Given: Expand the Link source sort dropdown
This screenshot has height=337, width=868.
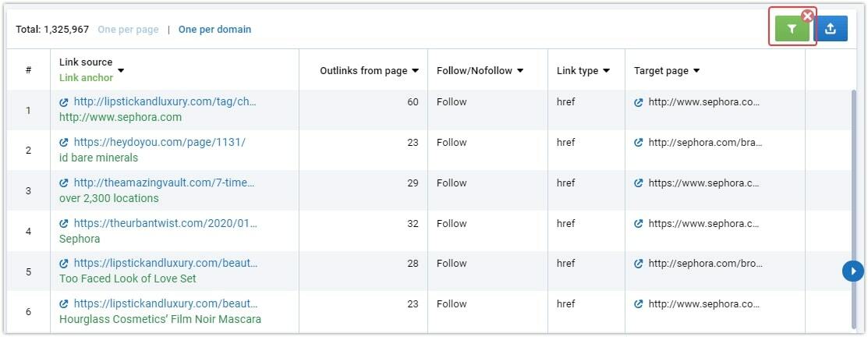Looking at the screenshot, I should click(121, 70).
